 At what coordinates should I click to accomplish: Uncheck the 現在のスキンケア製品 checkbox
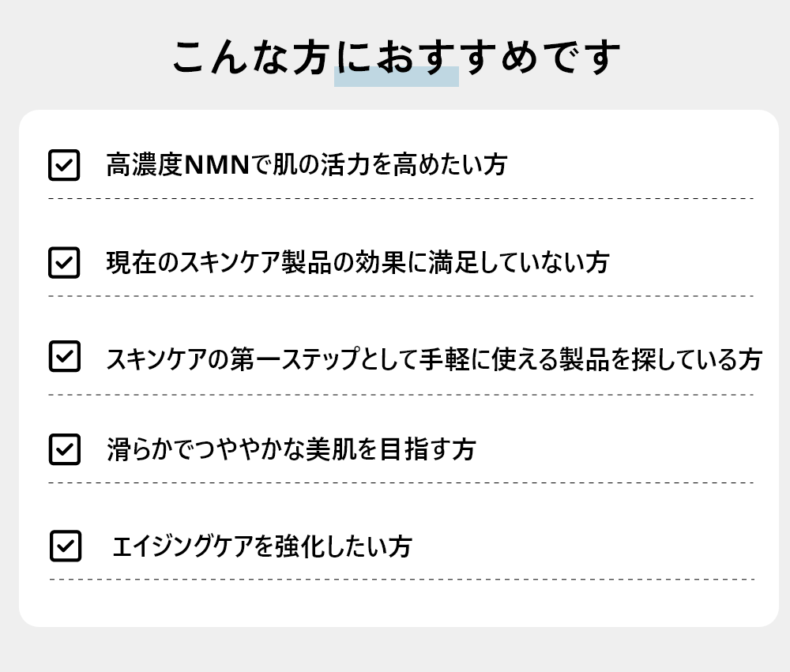[x=64, y=262]
